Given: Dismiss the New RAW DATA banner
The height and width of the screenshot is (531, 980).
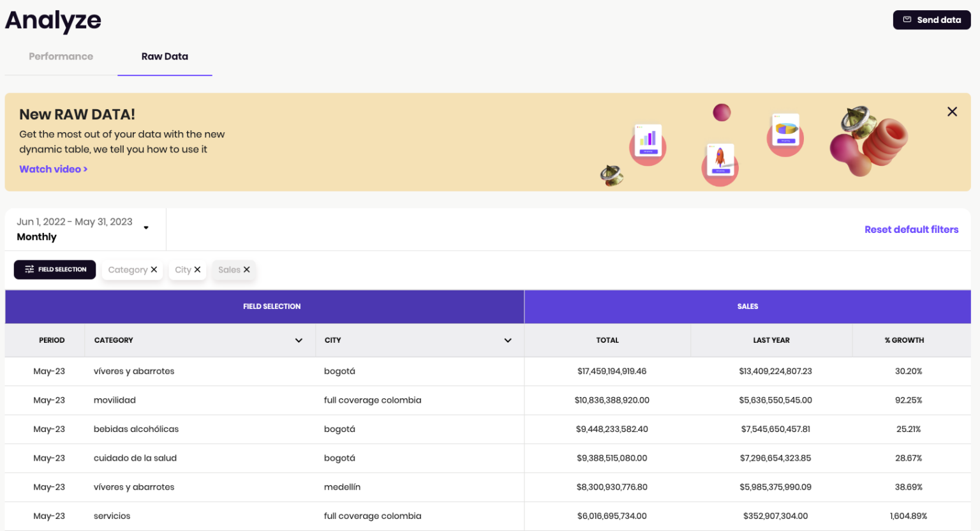Looking at the screenshot, I should (x=952, y=111).
